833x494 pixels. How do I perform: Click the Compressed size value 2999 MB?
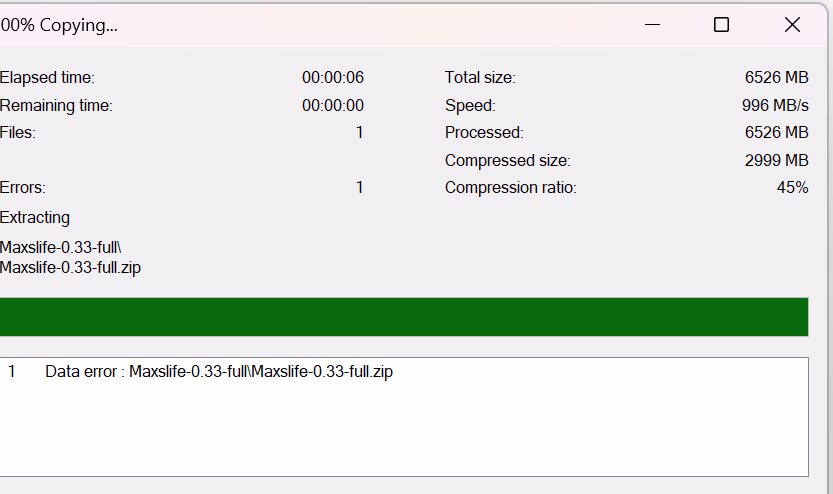click(x=776, y=160)
